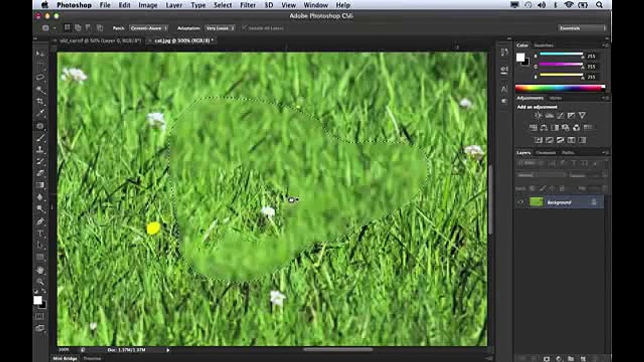Open the Mini Bridge panel tab

[65, 358]
